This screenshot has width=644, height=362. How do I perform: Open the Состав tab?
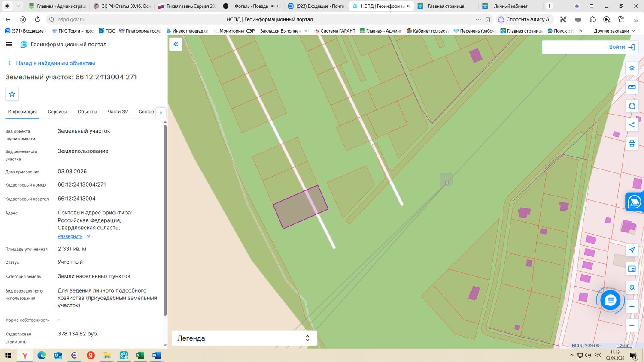tap(146, 112)
